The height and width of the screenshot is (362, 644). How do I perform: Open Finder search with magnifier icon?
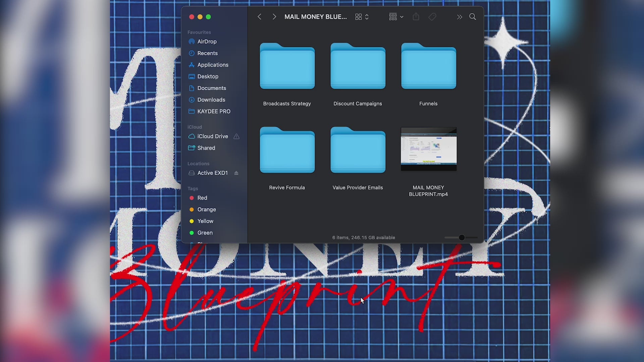click(x=473, y=17)
